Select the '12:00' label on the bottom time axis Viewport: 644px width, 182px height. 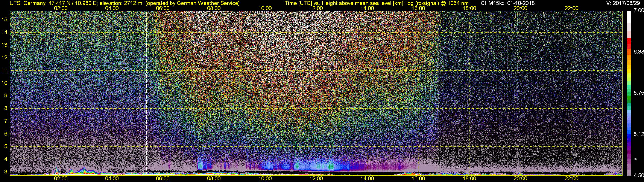coord(316,179)
